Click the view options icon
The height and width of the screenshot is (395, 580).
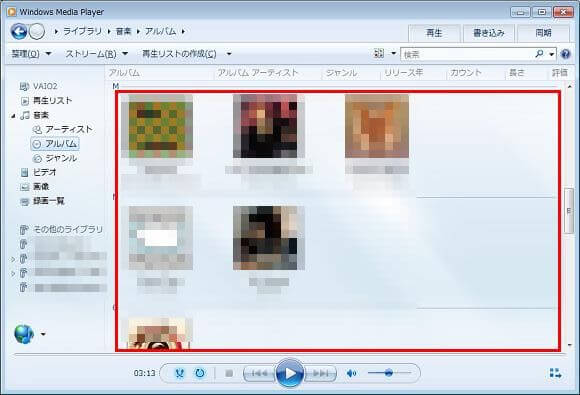point(379,54)
